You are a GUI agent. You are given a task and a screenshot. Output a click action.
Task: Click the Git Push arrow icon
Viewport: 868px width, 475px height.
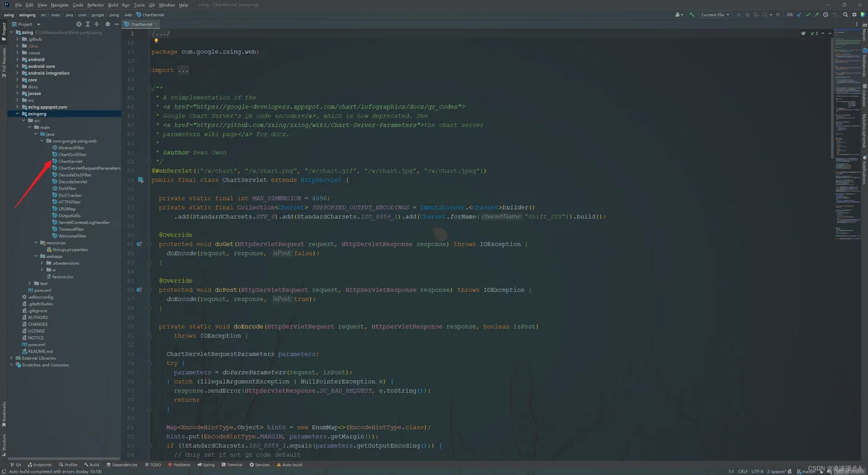pos(817,15)
